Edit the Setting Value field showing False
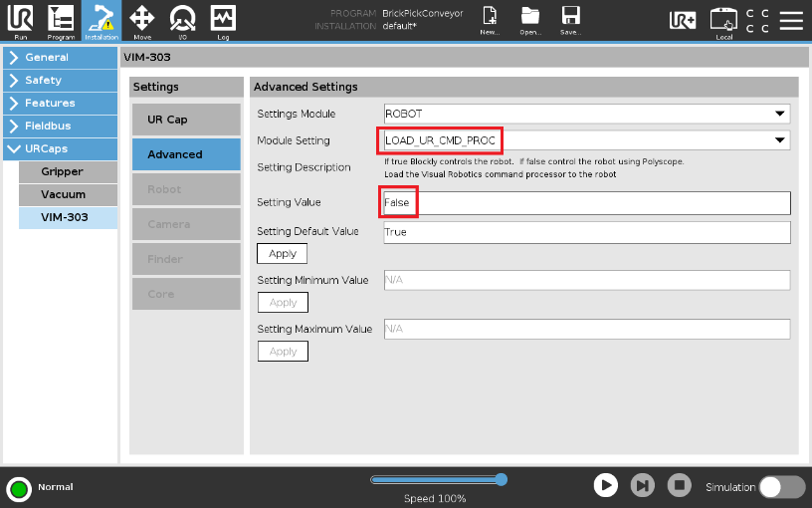812x508 pixels. (x=587, y=202)
